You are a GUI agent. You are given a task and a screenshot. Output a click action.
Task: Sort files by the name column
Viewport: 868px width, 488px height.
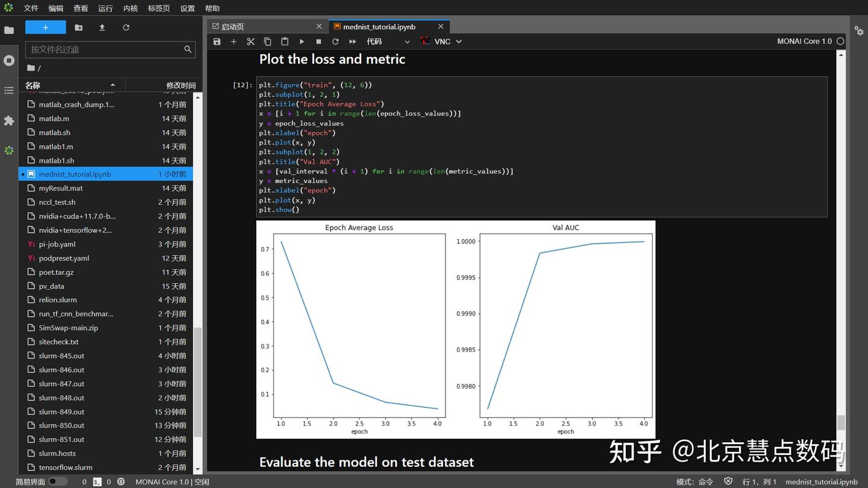pyautogui.click(x=71, y=86)
